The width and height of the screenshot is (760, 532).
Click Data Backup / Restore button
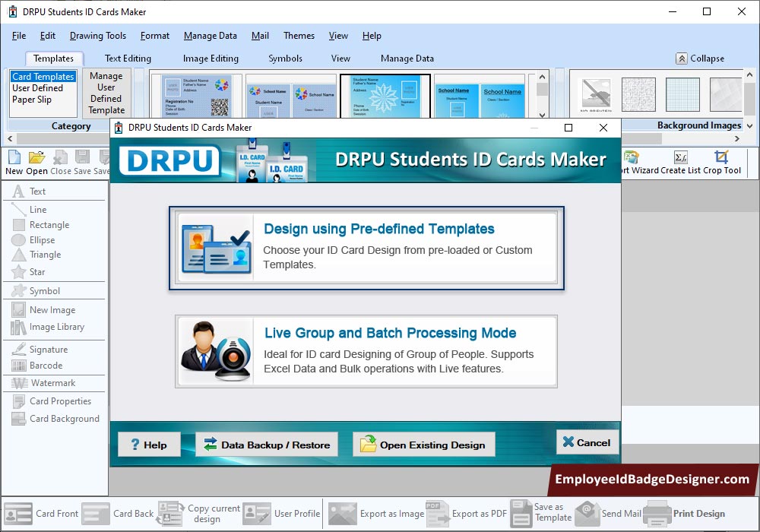click(x=267, y=445)
